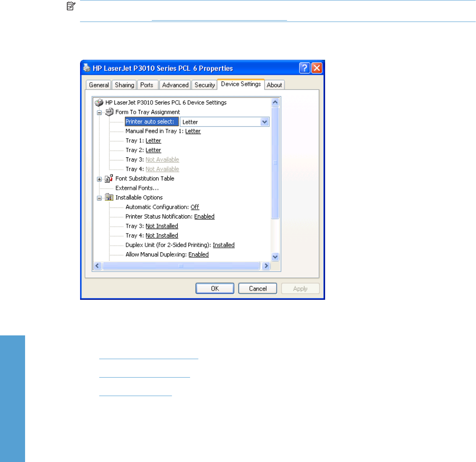The width and height of the screenshot is (476, 462).
Task: Open the Printer auto select Letter dropdown
Action: 264,122
